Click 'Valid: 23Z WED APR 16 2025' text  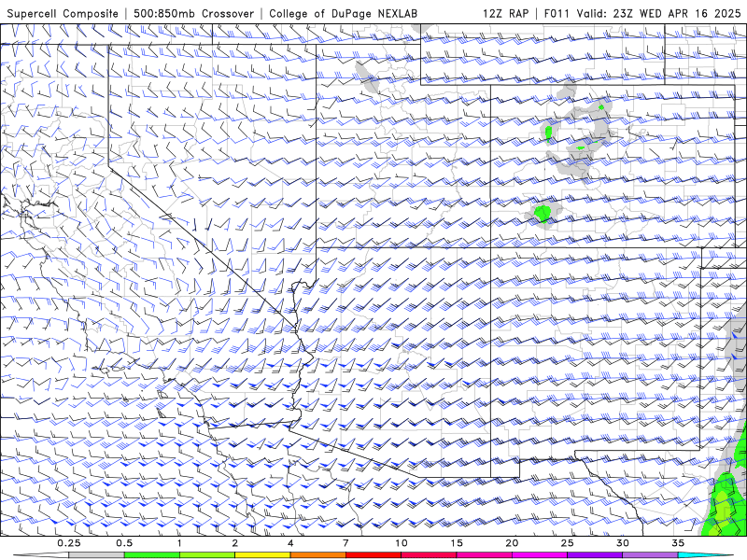pos(659,14)
